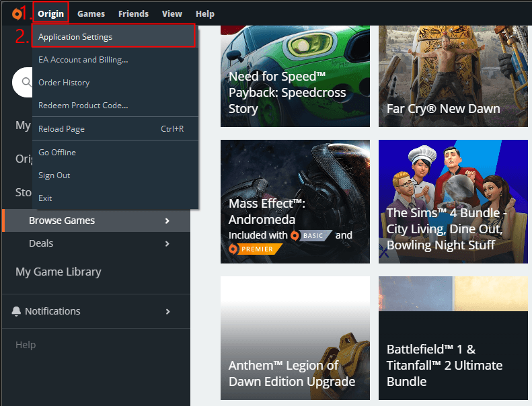Screen dimensions: 532x406
Task: Open Far Cry New Dawn tile
Action: tap(453, 77)
